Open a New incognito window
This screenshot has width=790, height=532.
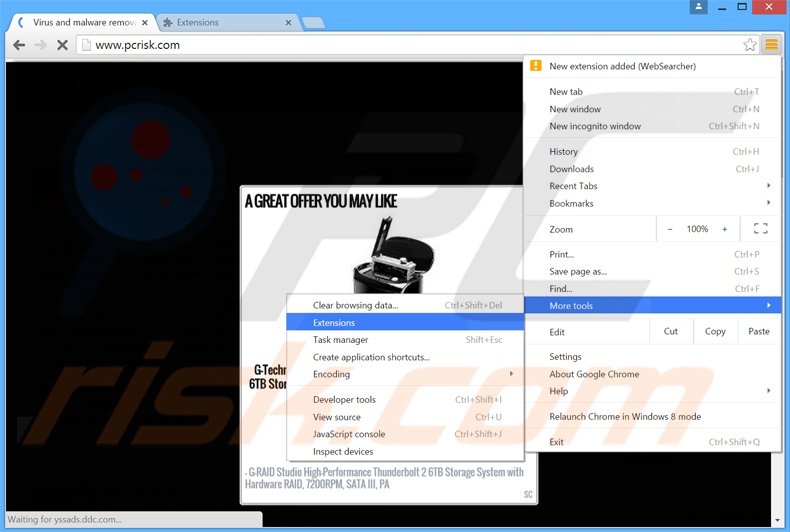tap(653, 126)
